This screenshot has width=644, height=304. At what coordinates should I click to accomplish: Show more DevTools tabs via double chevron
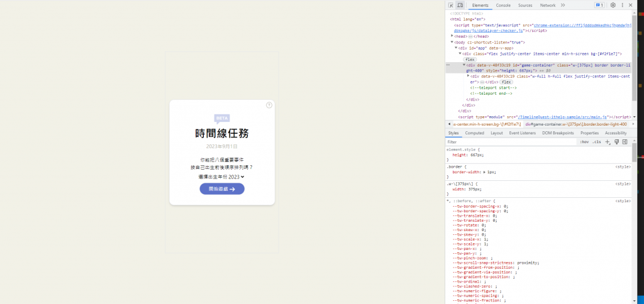tap(563, 5)
